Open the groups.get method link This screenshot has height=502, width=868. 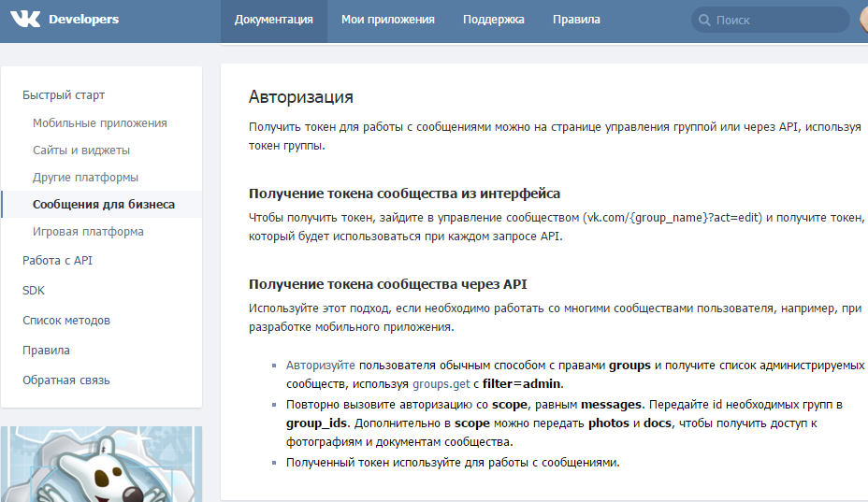pos(442,384)
